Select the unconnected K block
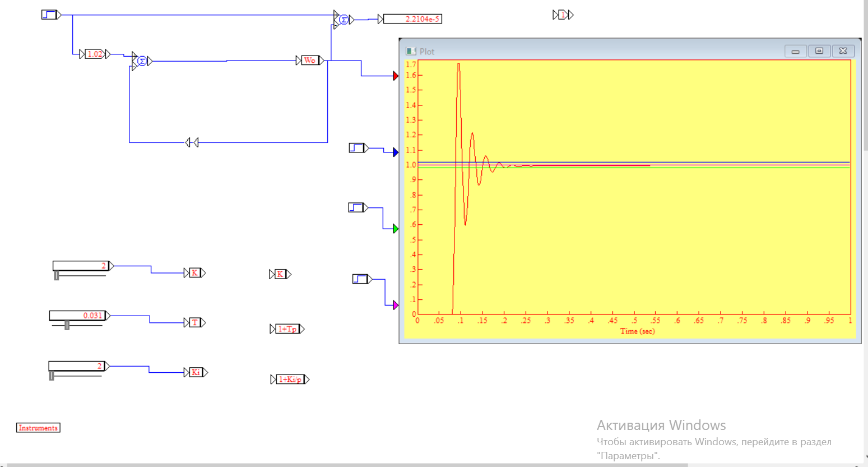This screenshot has height=467, width=868. coord(280,274)
